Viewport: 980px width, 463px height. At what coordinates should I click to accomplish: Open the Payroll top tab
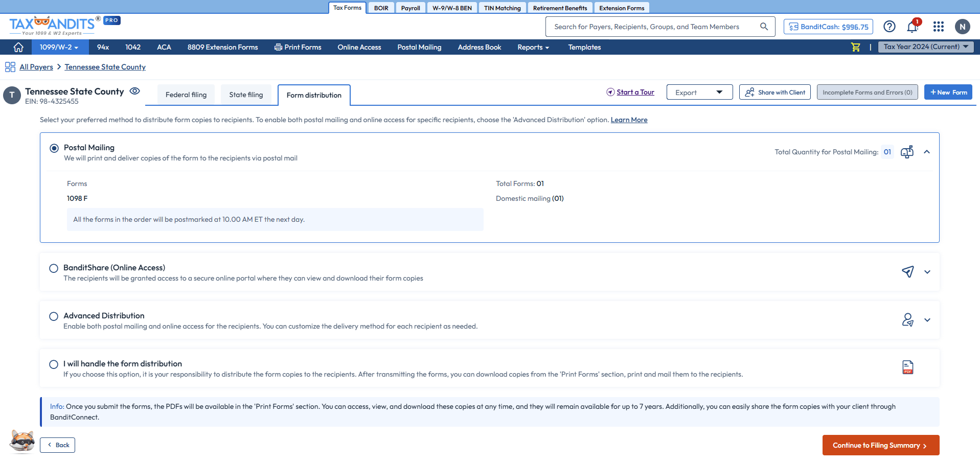point(411,8)
